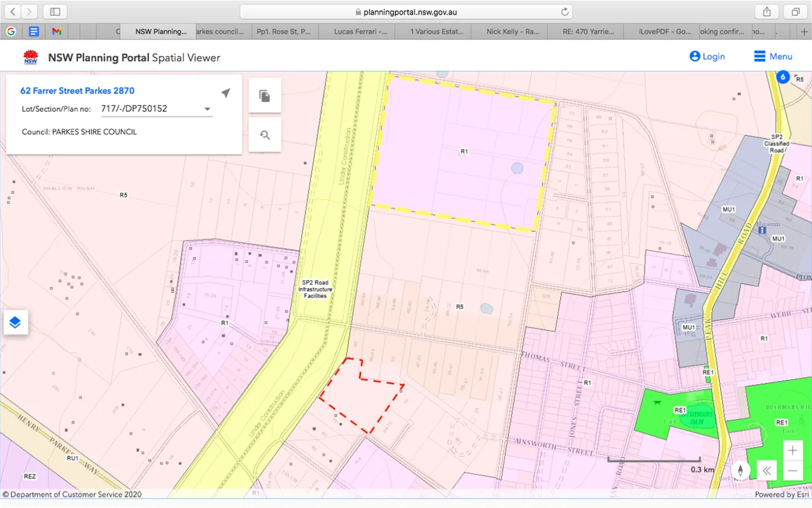Zoom out of the map
This screenshot has height=508, width=812.
[792, 471]
